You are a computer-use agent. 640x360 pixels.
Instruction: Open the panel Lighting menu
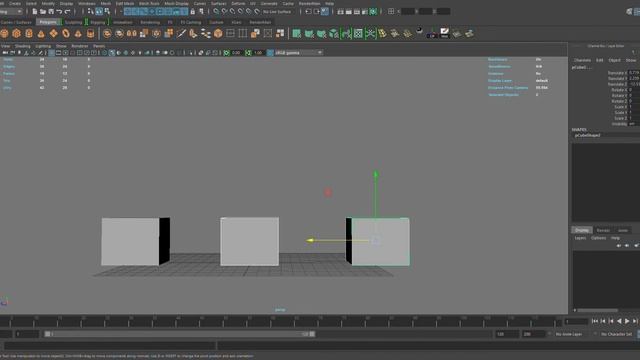(x=43, y=46)
